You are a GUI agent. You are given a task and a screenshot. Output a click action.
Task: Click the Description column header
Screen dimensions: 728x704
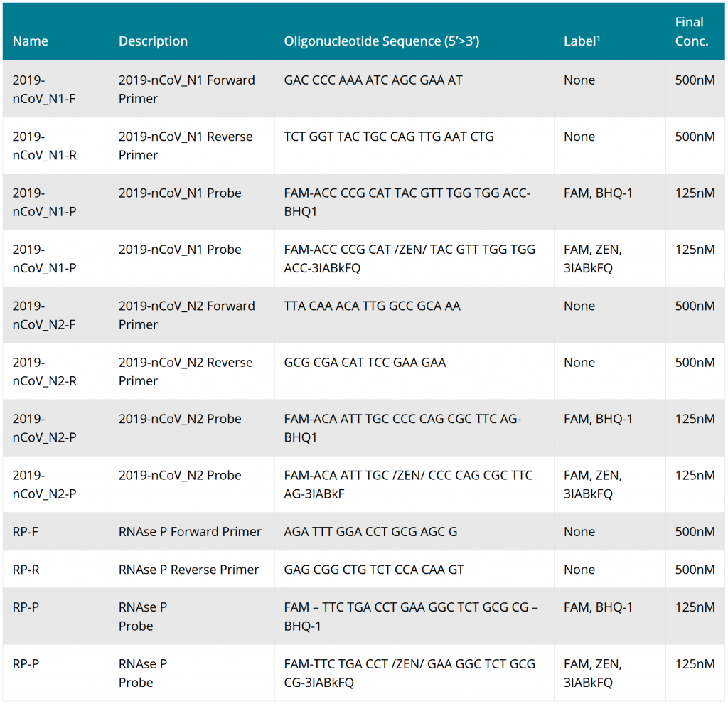click(153, 41)
